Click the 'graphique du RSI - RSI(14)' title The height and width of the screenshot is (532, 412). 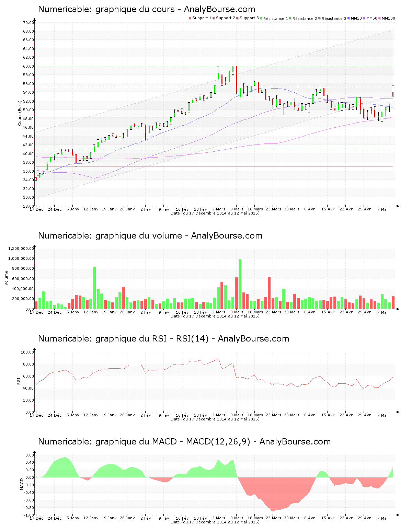[x=163, y=339]
